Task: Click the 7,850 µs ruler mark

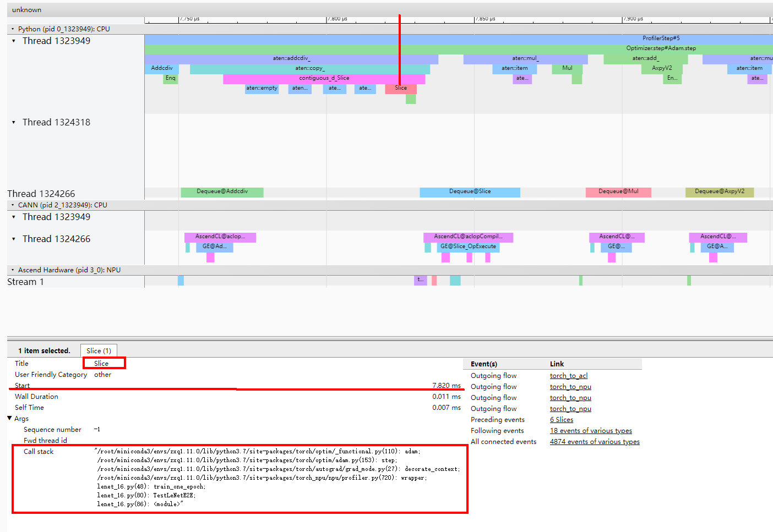Action: pos(486,19)
